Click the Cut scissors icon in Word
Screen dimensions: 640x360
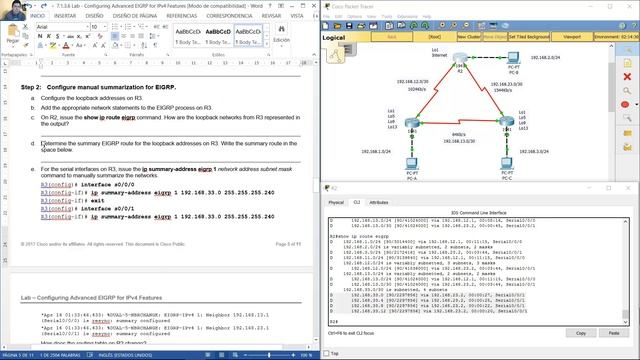click(x=25, y=27)
